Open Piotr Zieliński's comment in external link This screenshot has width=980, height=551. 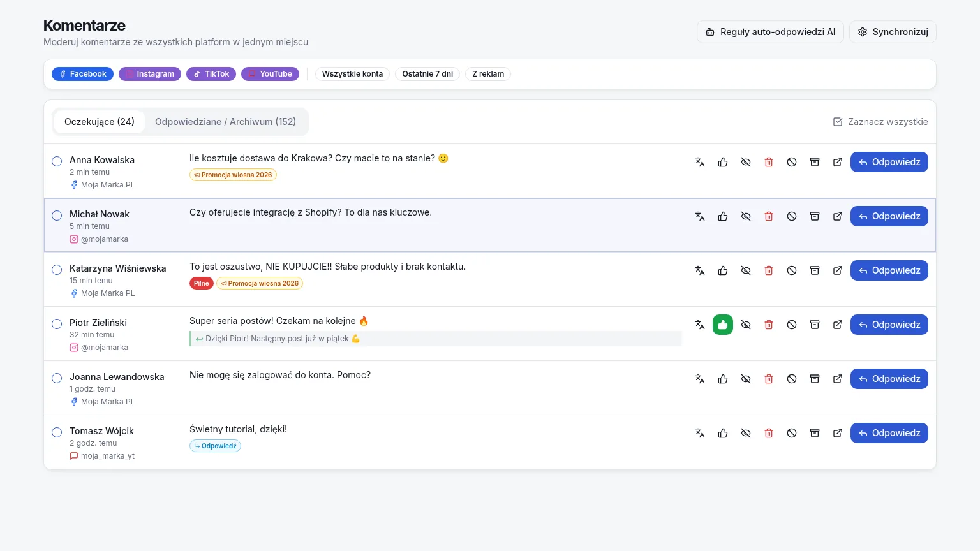click(838, 325)
